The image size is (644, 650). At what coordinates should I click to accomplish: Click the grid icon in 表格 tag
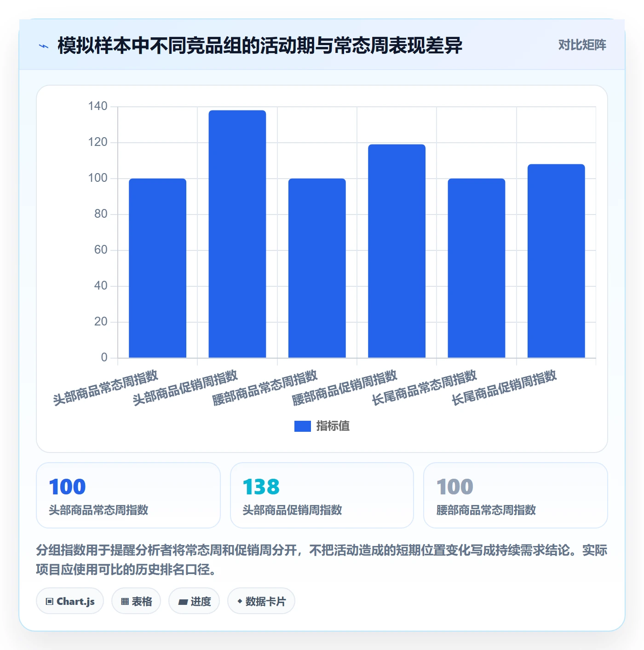coord(125,602)
